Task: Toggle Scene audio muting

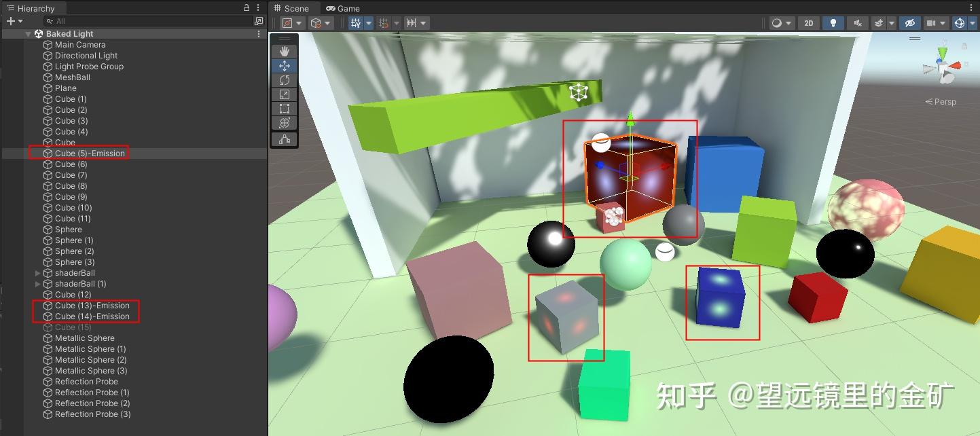Action: point(856,22)
